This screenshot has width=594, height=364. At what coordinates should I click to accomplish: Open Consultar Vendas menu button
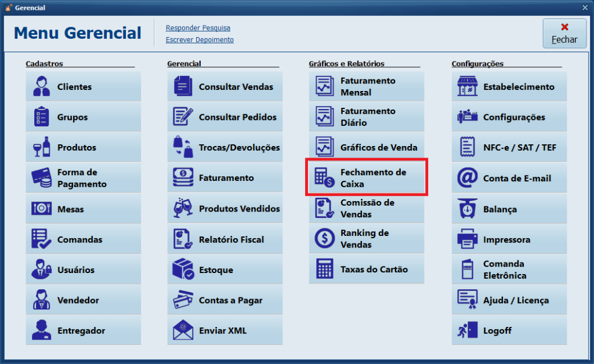coord(225,87)
